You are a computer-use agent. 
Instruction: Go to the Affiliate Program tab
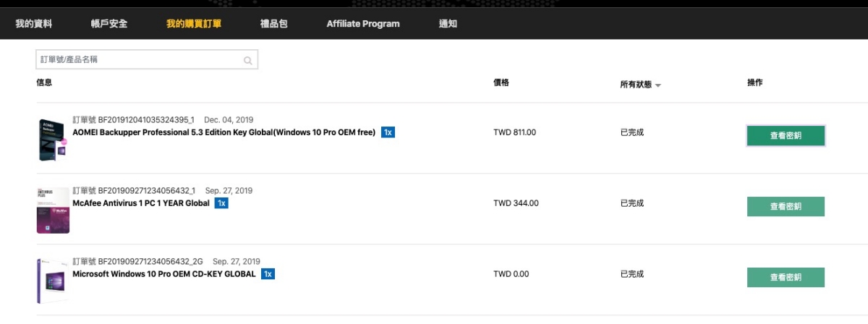tap(363, 24)
